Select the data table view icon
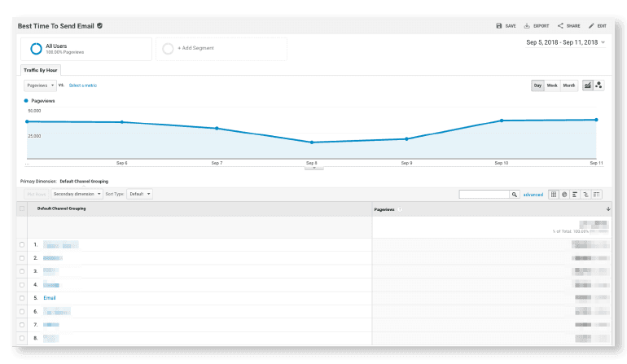 [x=554, y=195]
